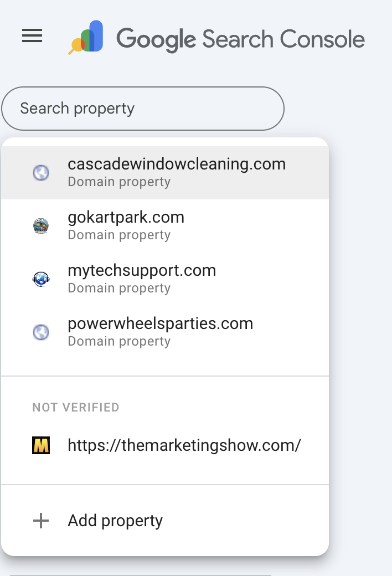Click the Add property option
Screen dimensions: 392x576
point(115,521)
